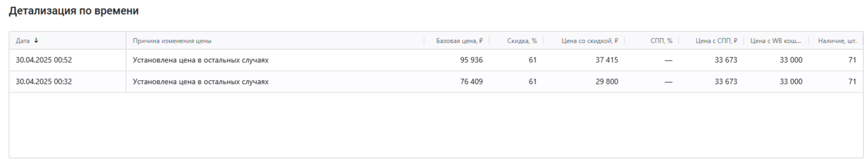The height and width of the screenshot is (162, 868).
Task: Click the Цена с WB кош... header
Action: [x=775, y=41]
